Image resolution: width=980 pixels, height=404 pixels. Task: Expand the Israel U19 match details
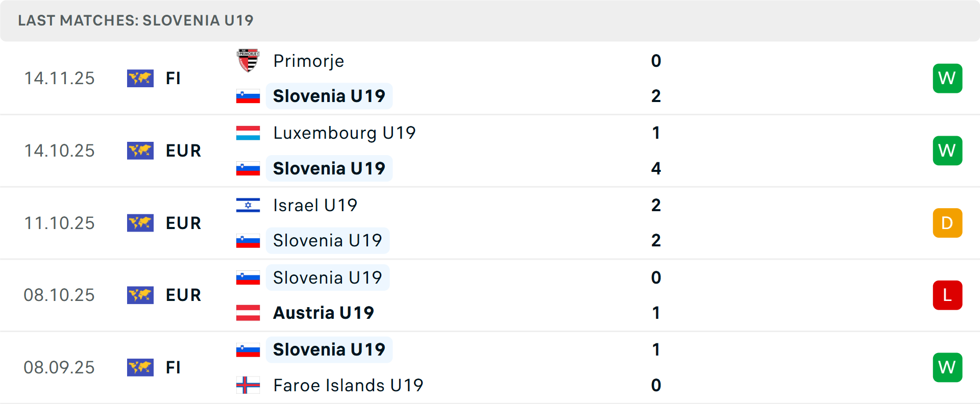coord(490,222)
